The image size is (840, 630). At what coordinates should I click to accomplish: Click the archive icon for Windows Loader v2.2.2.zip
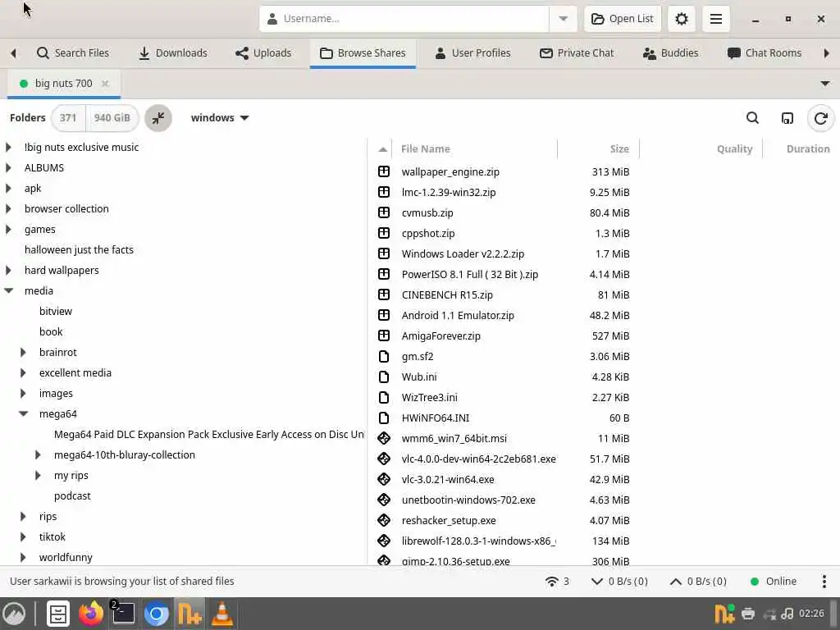coord(384,253)
